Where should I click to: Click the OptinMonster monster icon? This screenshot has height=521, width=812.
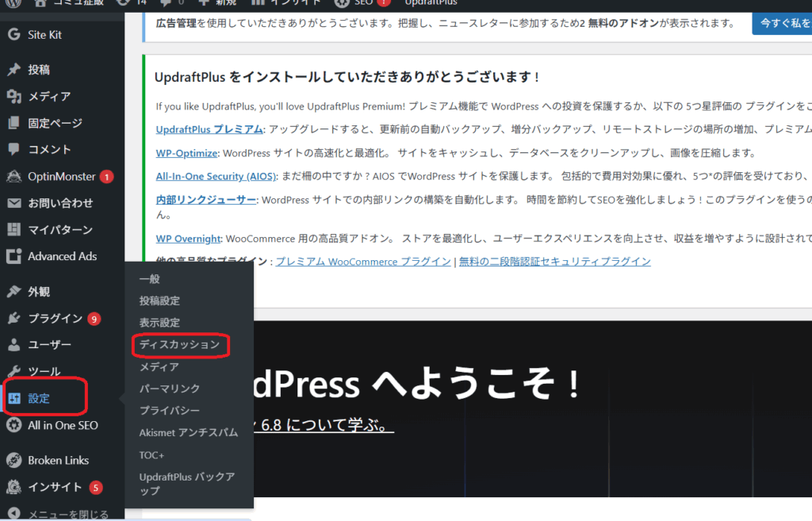[x=14, y=176]
